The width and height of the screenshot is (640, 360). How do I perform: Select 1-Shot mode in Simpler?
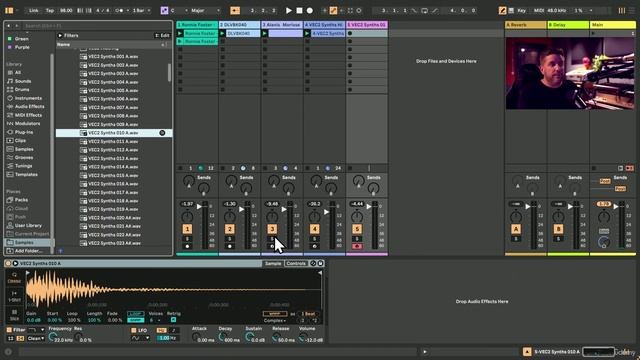pos(14,297)
